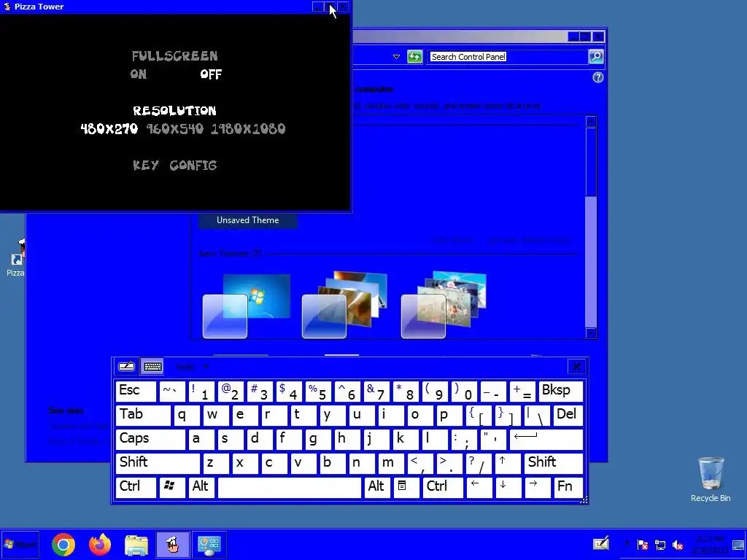Tap the right arrow key
This screenshot has width=747, height=560.
click(538, 487)
